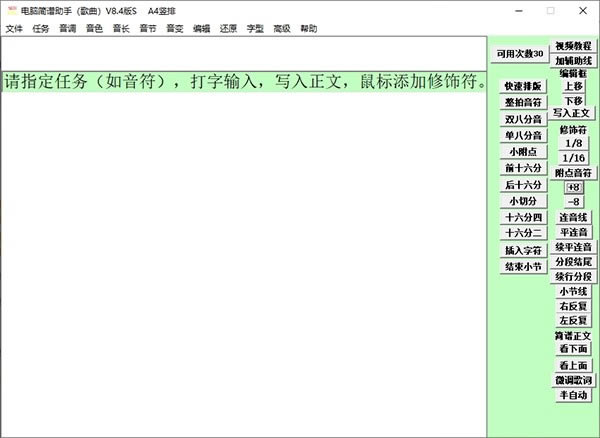This screenshot has width=600, height=438.
Task: Select the 前十六分 button
Action: 522,168
